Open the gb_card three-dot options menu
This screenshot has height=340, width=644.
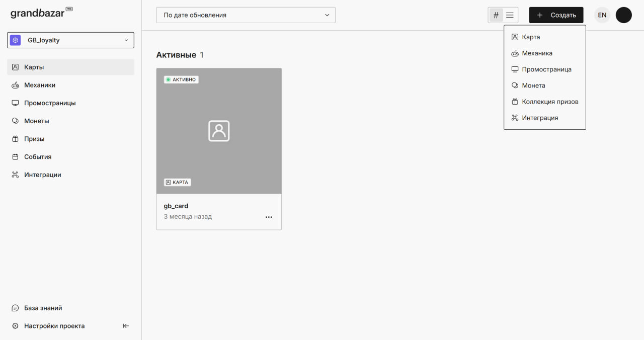[x=269, y=217]
